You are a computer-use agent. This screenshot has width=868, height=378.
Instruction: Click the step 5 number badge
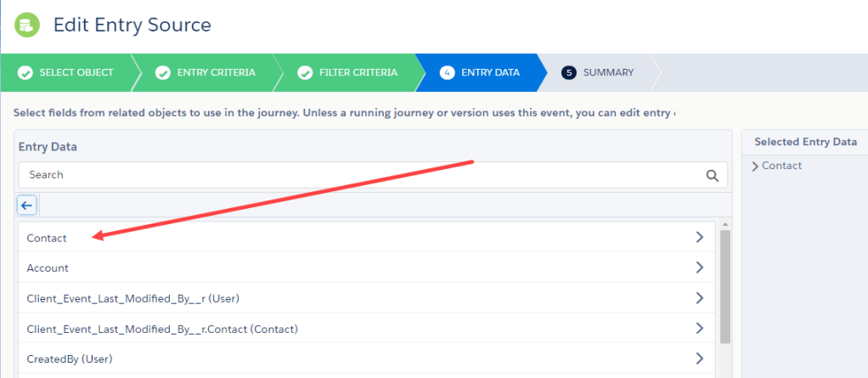point(569,73)
